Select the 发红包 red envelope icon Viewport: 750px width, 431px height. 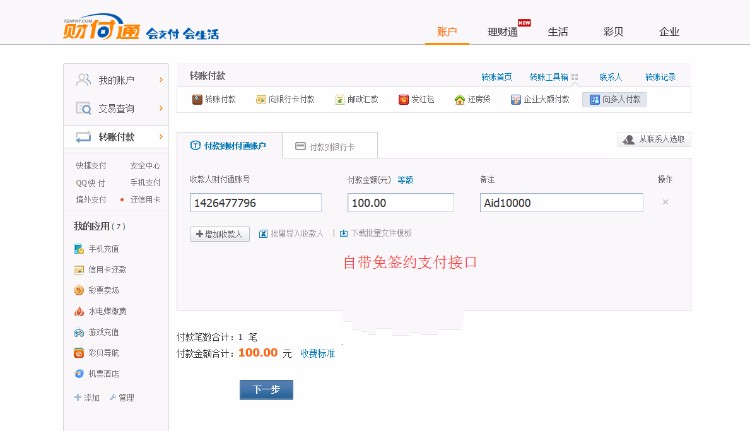(x=404, y=99)
